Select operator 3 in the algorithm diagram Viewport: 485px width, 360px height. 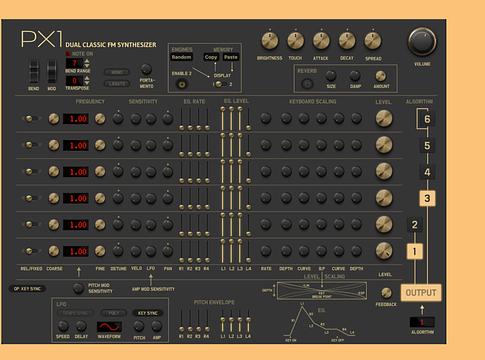[427, 199]
